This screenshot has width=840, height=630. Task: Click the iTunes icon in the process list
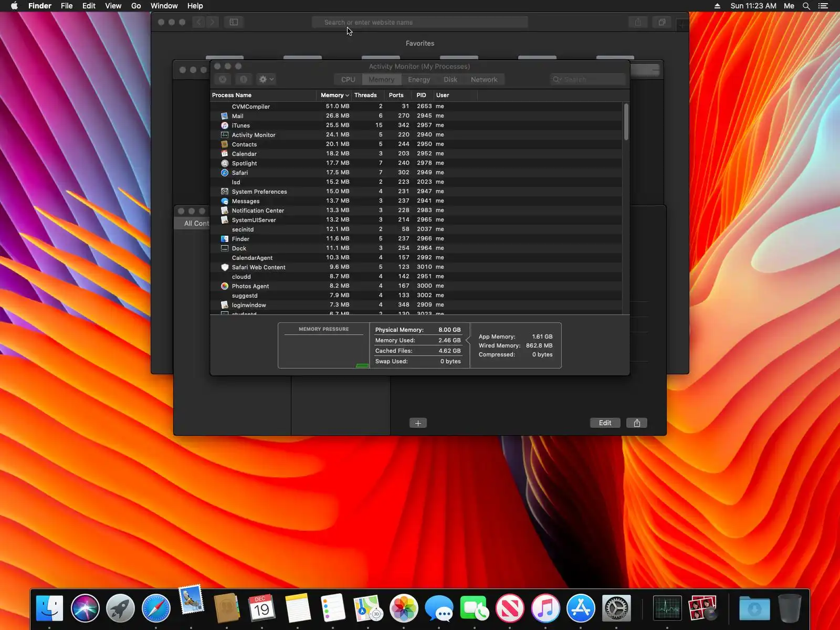pyautogui.click(x=225, y=125)
